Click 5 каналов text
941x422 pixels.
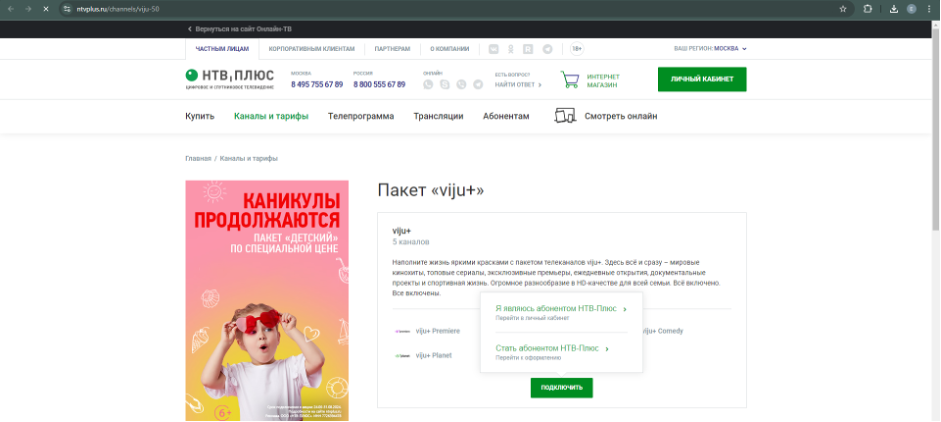411,243
